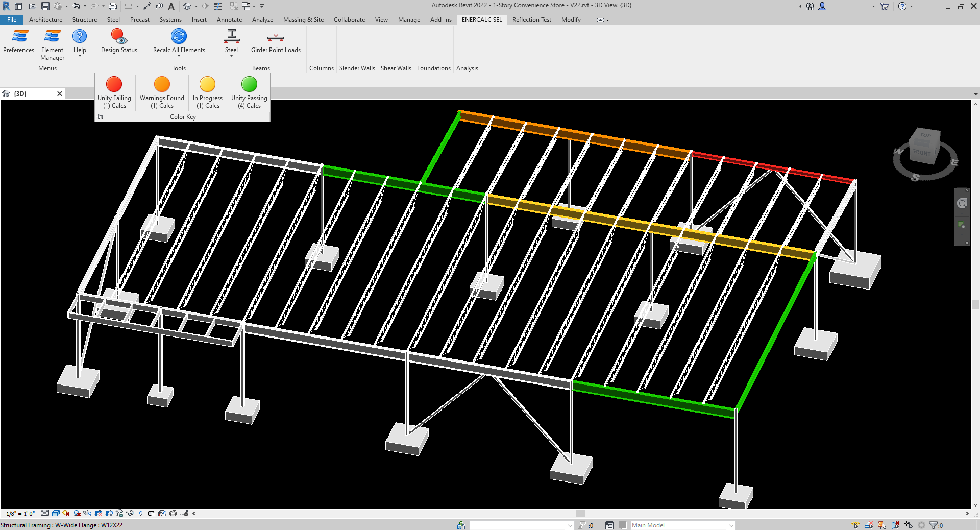Expand the Default 3D View dropdown arrow

tap(196, 6)
